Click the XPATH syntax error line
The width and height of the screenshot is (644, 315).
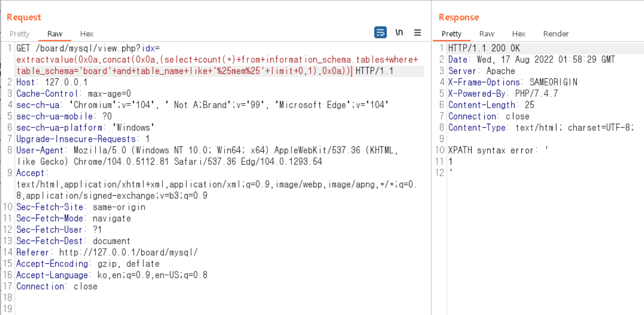tap(498, 150)
